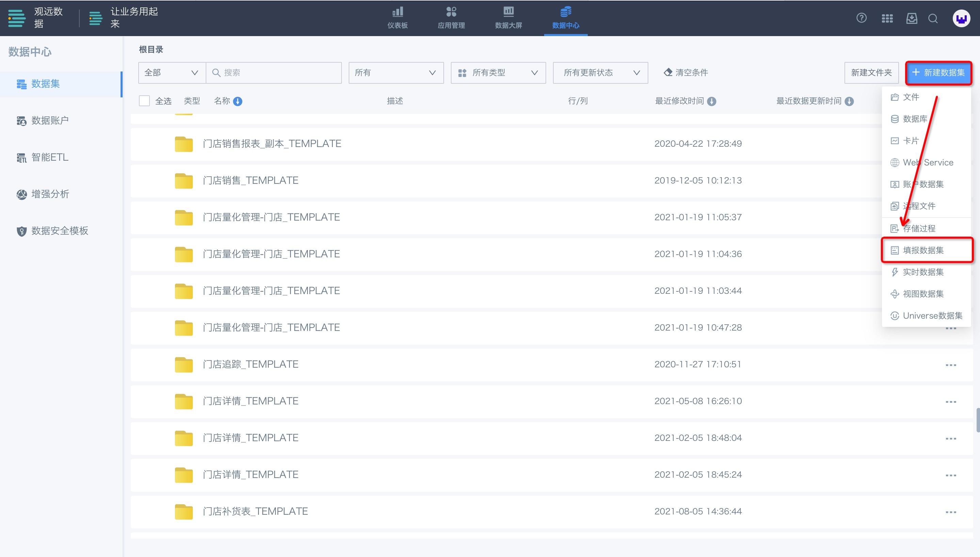
Task: Click the 数据账户 sidebar icon
Action: 21,121
